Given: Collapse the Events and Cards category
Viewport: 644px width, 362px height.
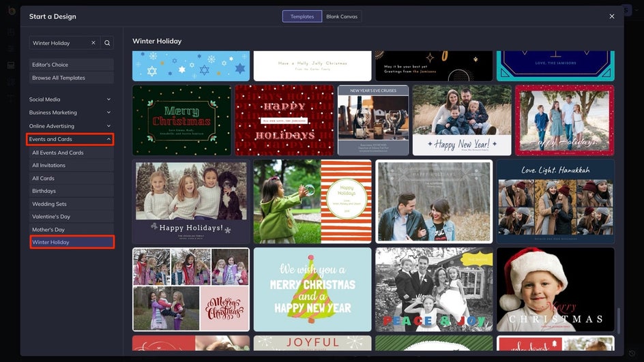Looking at the screenshot, I should 70,139.
